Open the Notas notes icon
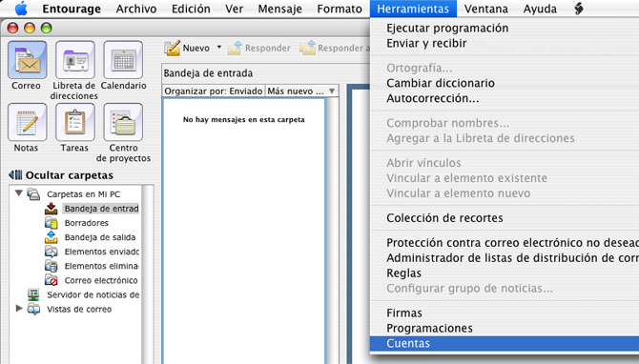 pos(27,122)
